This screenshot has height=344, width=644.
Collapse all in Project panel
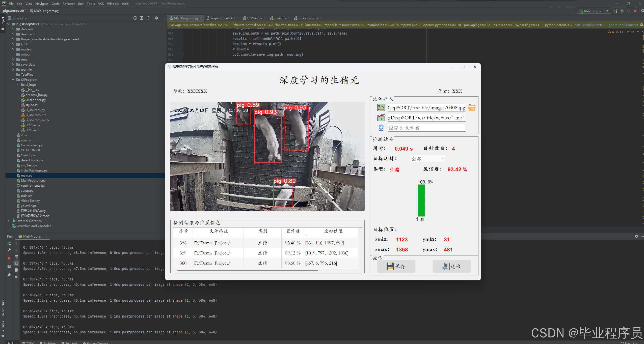click(148, 18)
